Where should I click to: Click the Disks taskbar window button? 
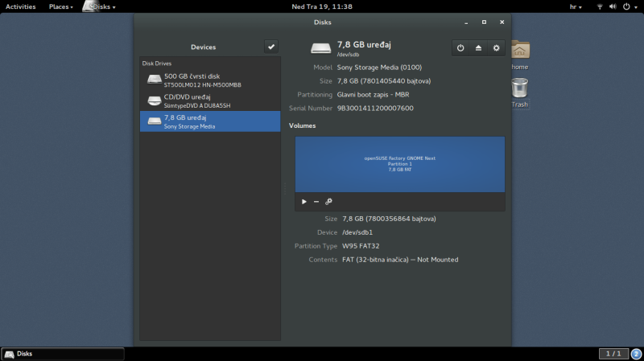pos(63,354)
